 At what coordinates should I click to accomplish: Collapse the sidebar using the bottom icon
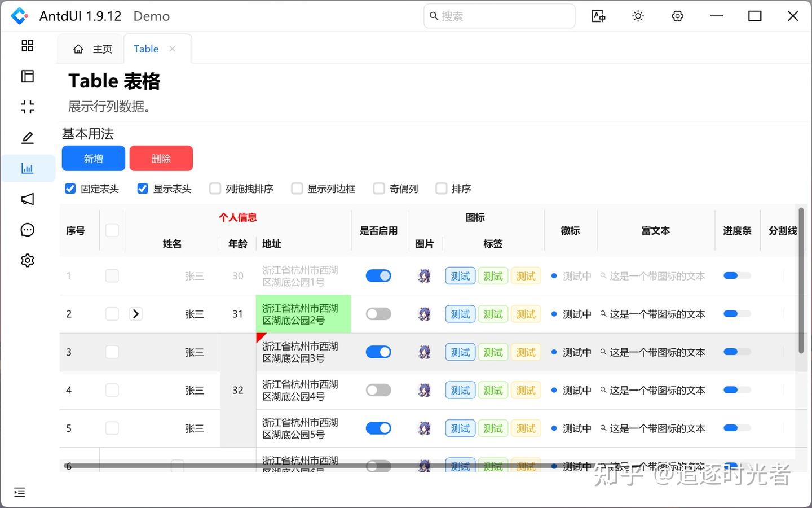pyautogui.click(x=19, y=492)
